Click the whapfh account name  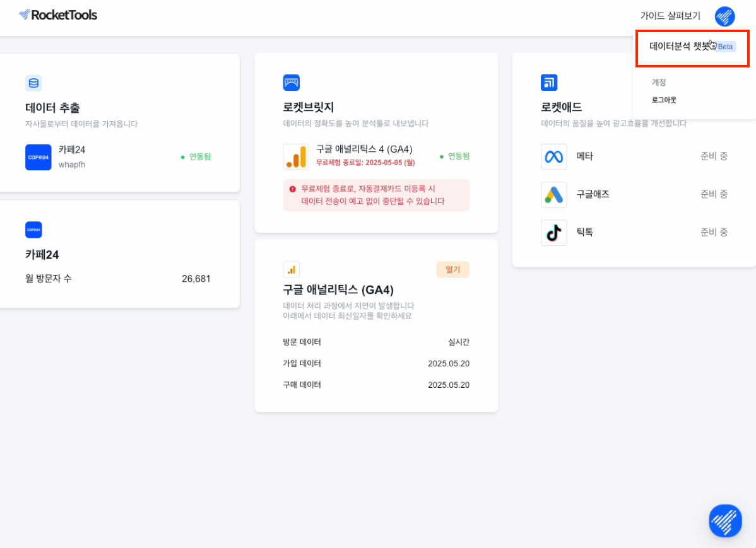72,165
